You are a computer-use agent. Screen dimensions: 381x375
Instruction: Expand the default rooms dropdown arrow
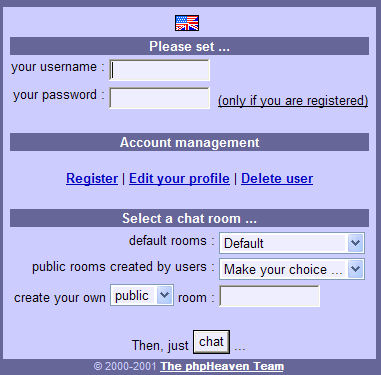[355, 243]
